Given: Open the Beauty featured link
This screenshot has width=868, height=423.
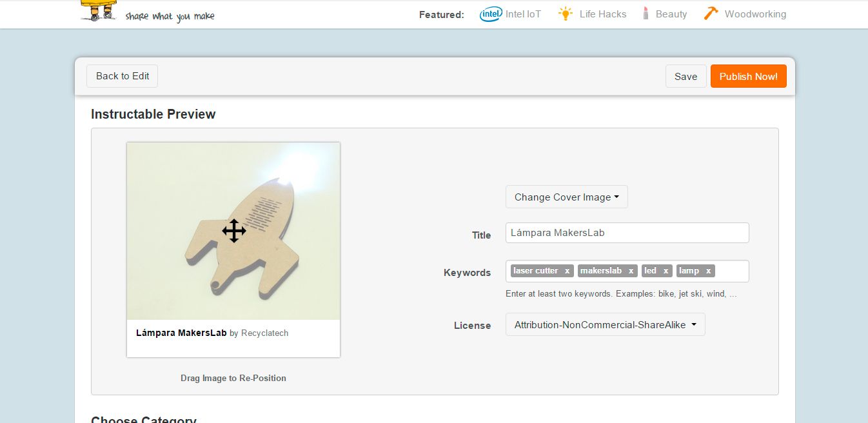Looking at the screenshot, I should (x=671, y=14).
